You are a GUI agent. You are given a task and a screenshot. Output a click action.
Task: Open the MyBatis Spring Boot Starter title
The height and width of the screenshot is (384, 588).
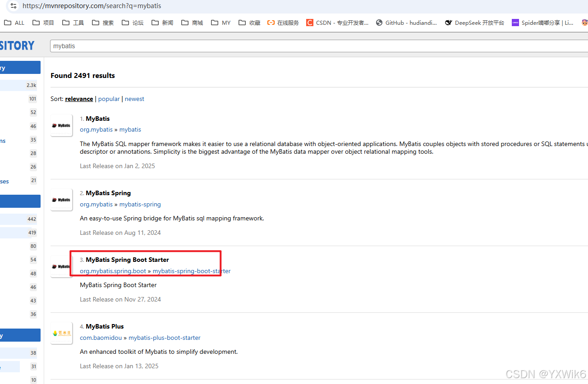tap(127, 260)
